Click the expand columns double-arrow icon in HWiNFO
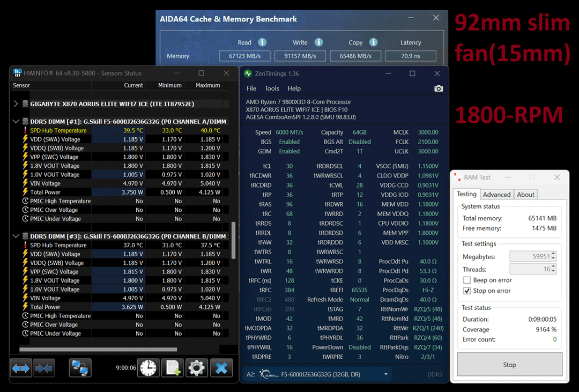 [21, 368]
